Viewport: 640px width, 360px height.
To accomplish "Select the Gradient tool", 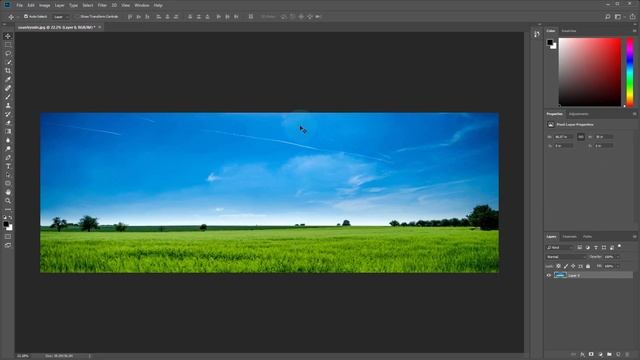I will [8, 131].
